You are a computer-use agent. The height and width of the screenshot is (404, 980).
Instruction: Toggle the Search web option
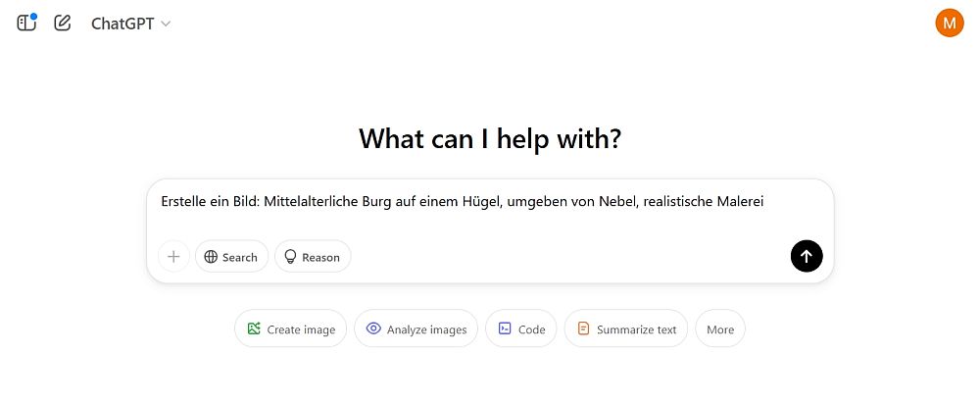231,257
